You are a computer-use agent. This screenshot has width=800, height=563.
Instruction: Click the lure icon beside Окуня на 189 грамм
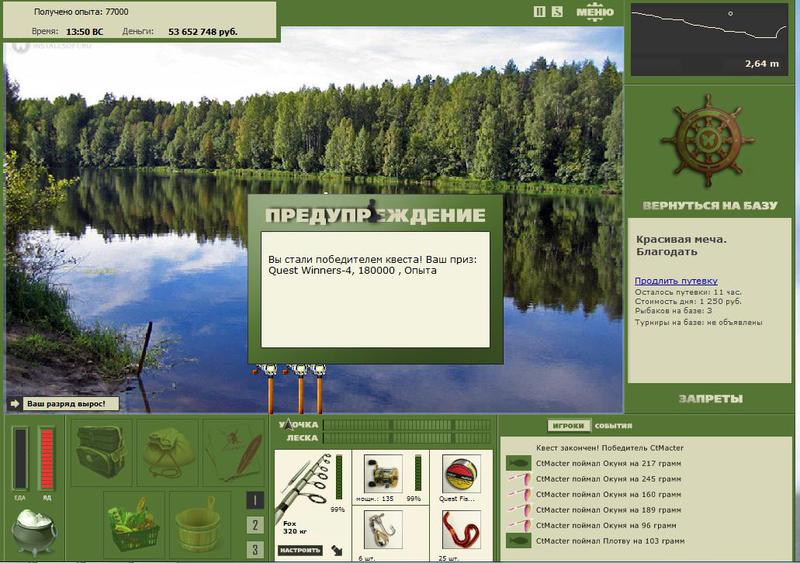(518, 510)
